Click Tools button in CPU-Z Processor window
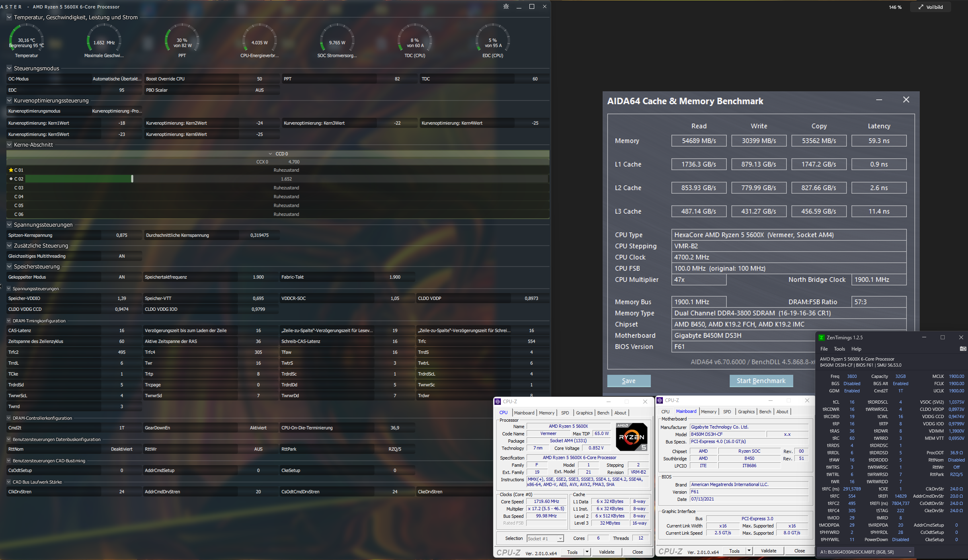This screenshot has width=968, height=560. [x=572, y=552]
